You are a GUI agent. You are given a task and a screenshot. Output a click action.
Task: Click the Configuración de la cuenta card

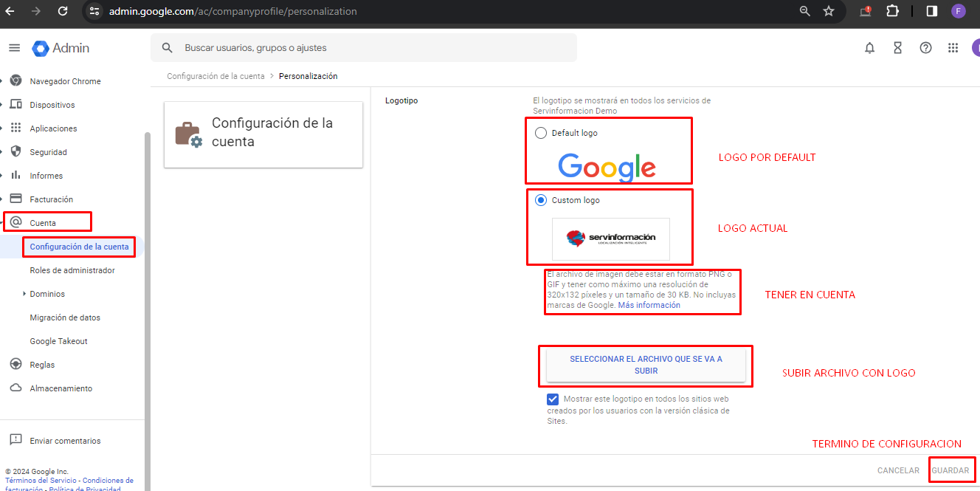[x=263, y=134]
